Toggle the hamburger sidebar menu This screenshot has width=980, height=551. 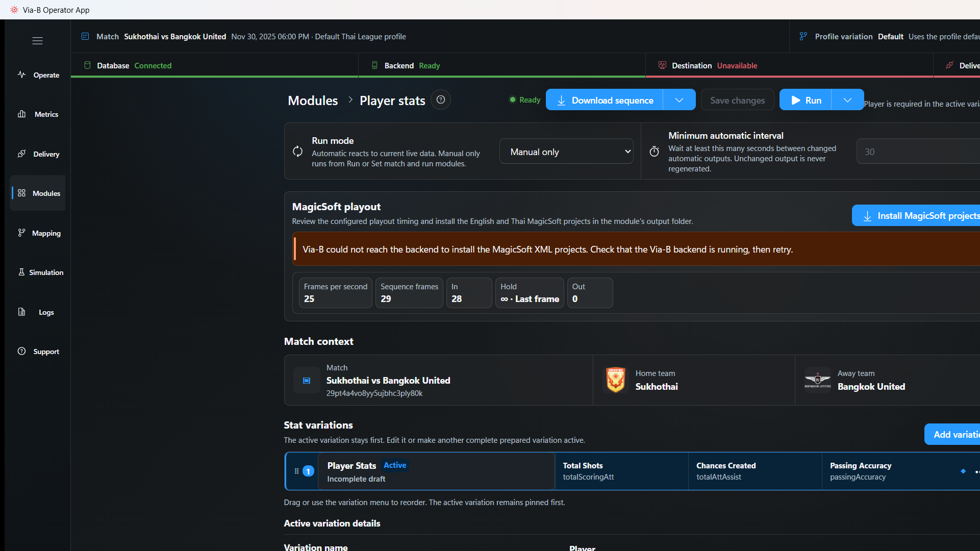pyautogui.click(x=37, y=41)
